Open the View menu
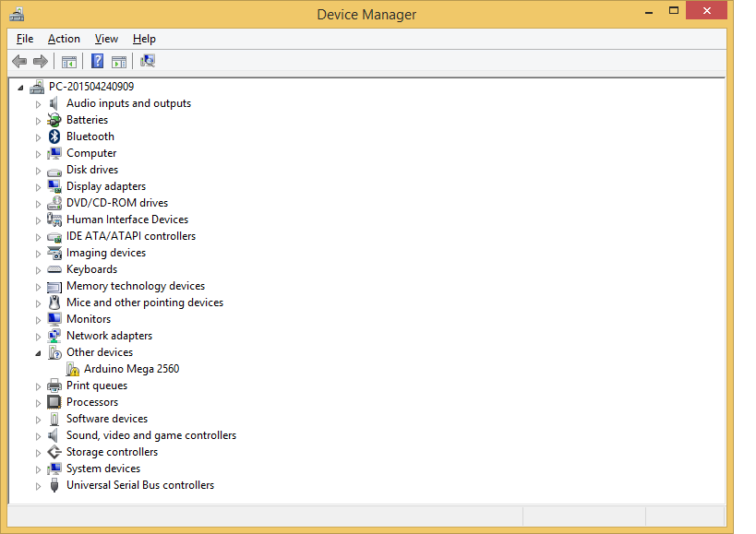Screen dimensions: 756x534 click(x=106, y=39)
